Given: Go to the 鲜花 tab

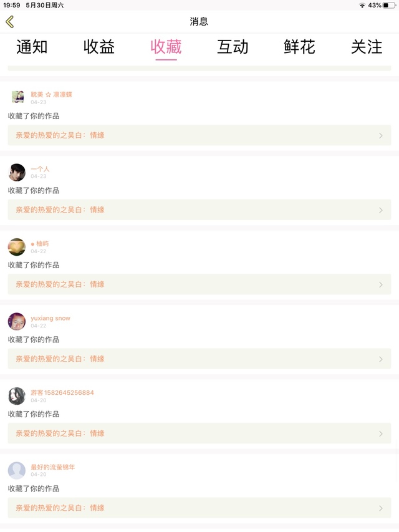Looking at the screenshot, I should [299, 47].
